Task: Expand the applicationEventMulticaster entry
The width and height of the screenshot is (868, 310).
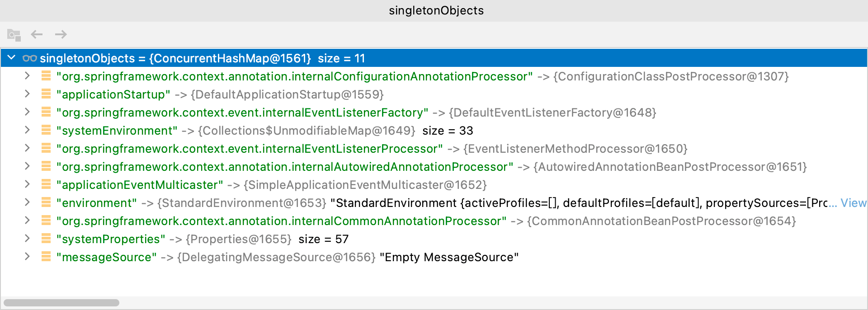Action: pyautogui.click(x=27, y=184)
